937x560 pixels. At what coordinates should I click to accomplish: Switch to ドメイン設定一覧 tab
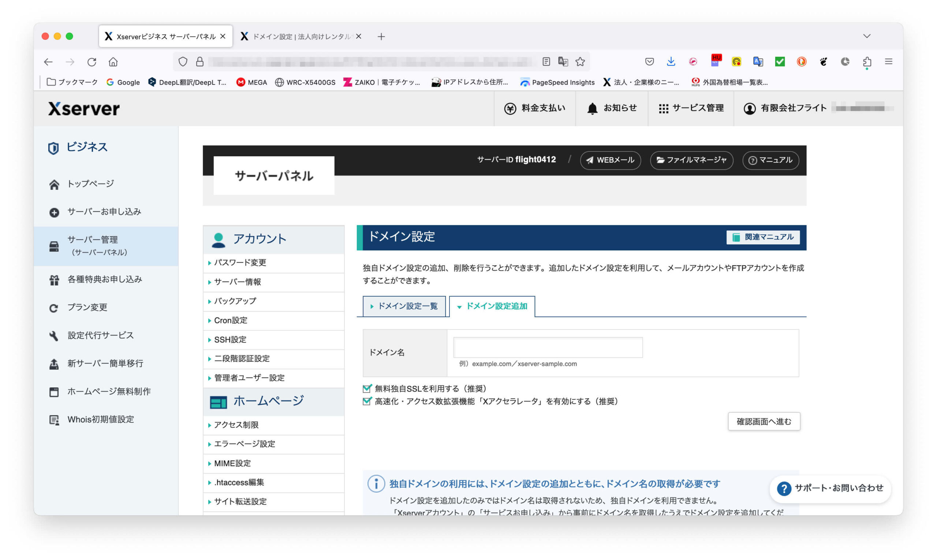pyautogui.click(x=404, y=306)
